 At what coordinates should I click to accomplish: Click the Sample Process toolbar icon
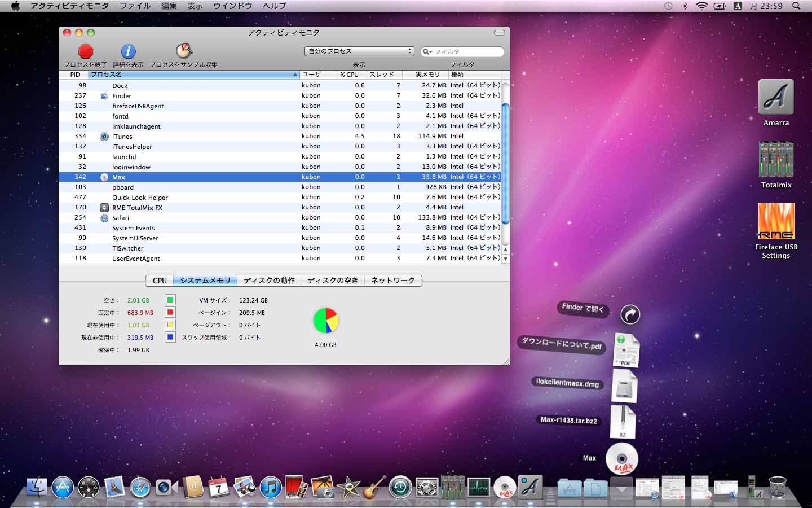184,51
